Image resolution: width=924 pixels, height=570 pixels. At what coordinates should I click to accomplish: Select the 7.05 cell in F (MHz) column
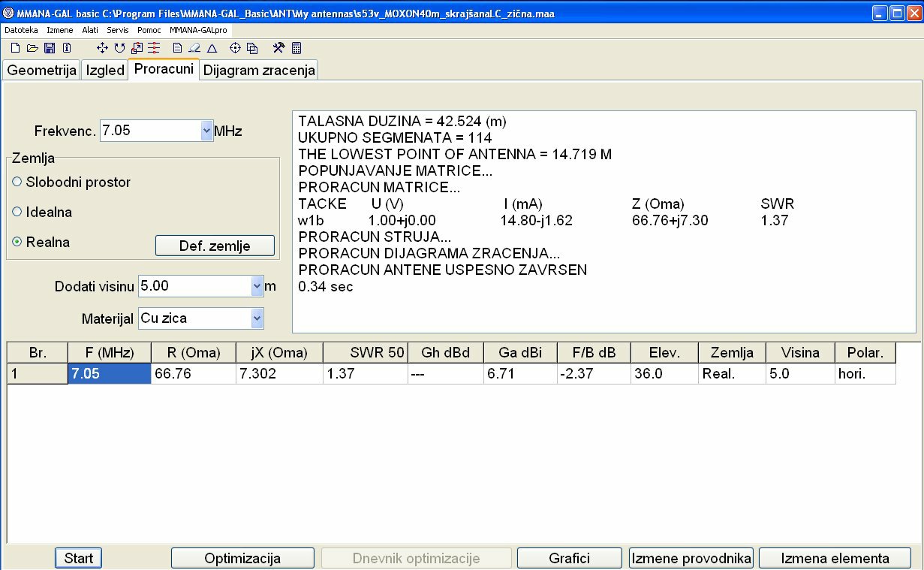click(x=110, y=373)
